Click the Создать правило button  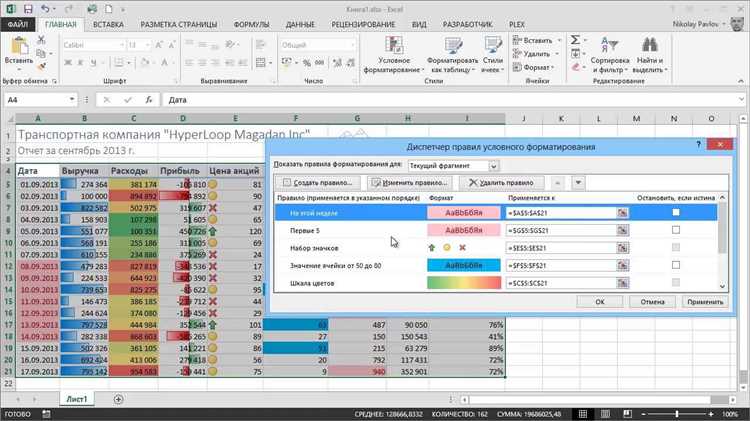(318, 183)
